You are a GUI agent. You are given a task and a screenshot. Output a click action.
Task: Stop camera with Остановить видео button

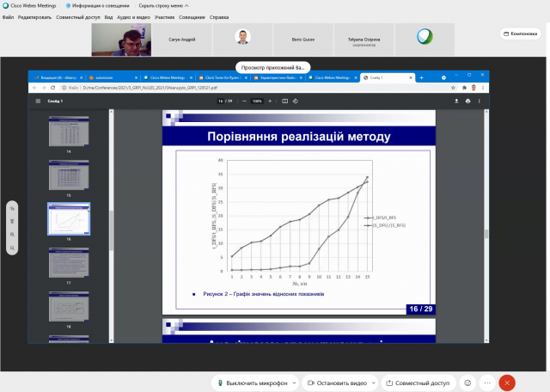tap(335, 383)
